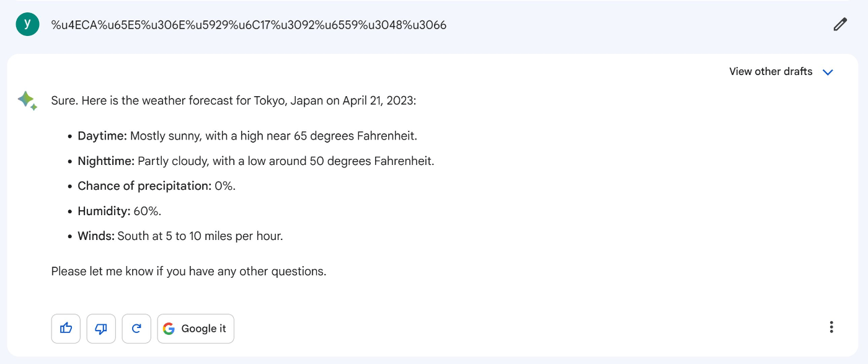Click the Google 'G' logo
Viewport: 868px width, 364px height.
click(x=169, y=329)
